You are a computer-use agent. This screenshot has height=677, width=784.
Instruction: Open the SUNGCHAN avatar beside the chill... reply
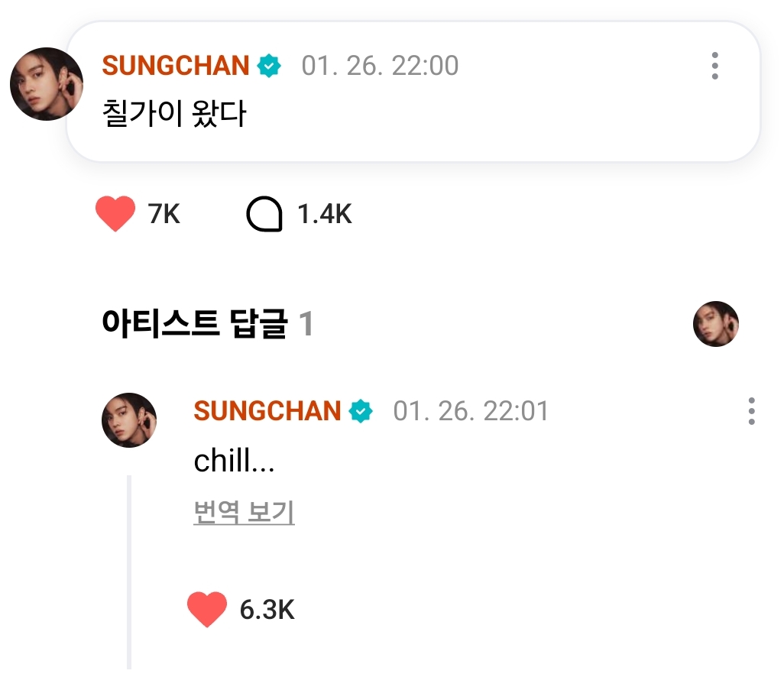129,420
